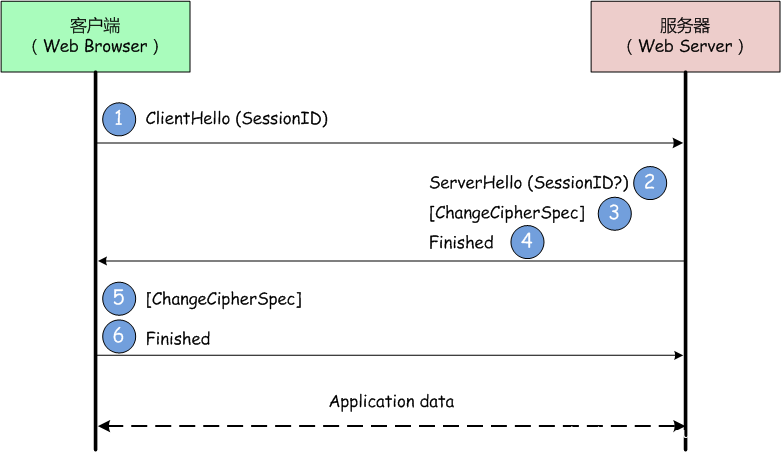The width and height of the screenshot is (781, 452).
Task: Select the Finished label next to circle 4
Action: [461, 242]
